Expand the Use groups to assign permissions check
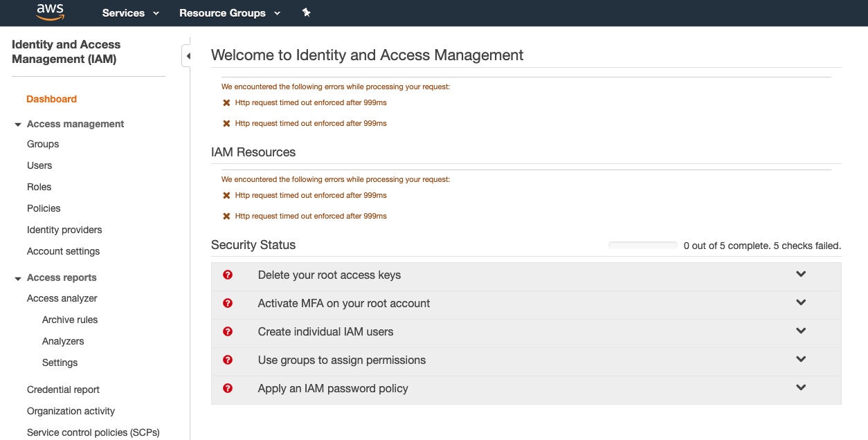The height and width of the screenshot is (440, 868). click(801, 359)
